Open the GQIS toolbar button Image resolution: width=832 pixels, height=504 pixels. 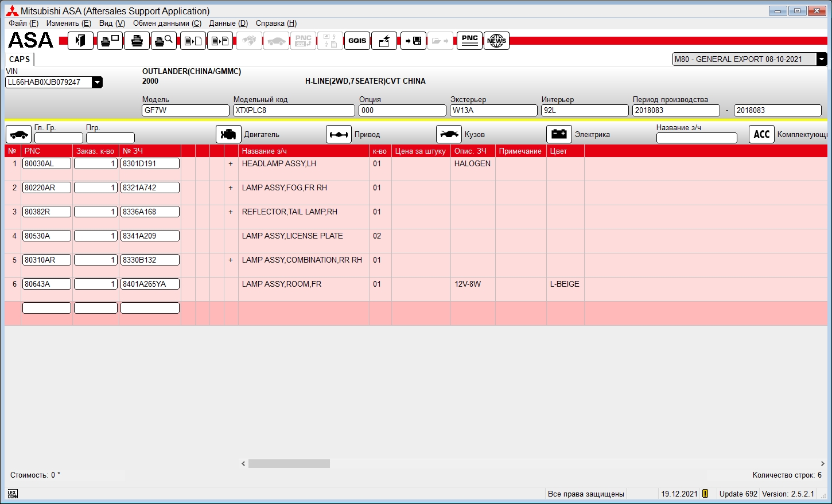(357, 41)
